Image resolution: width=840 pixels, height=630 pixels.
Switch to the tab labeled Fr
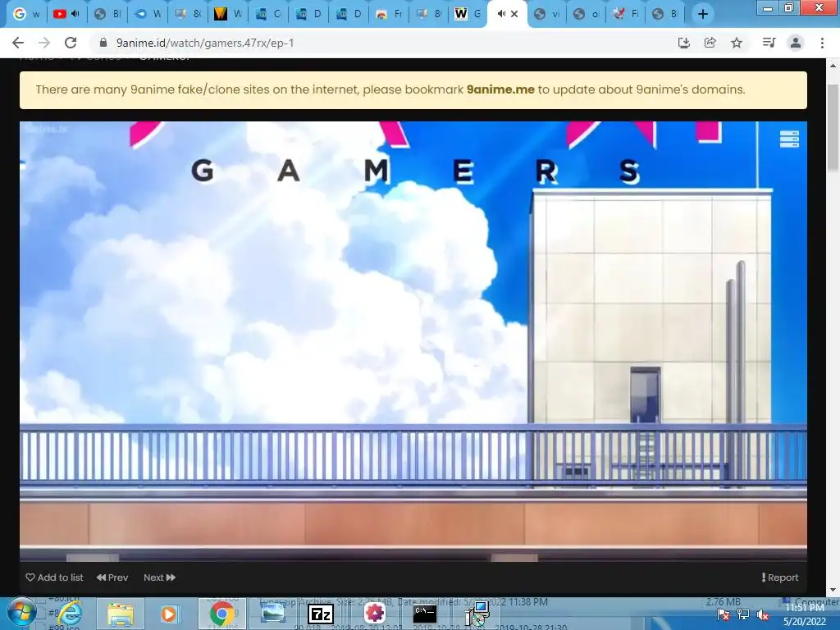tap(389, 14)
